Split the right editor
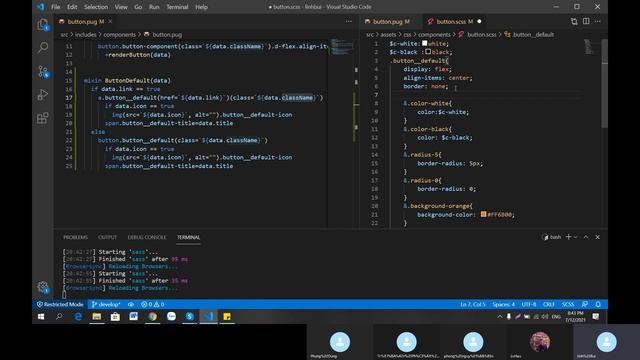Screen dimensions: 640x360 [586, 21]
